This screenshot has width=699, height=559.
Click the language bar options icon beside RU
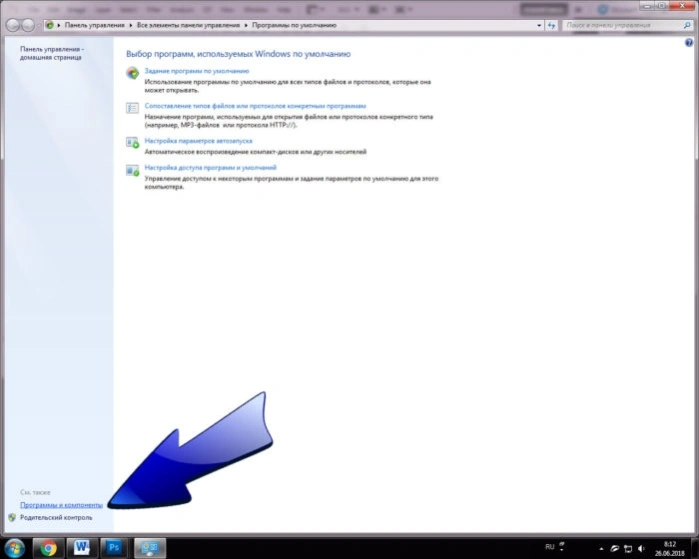[562, 546]
